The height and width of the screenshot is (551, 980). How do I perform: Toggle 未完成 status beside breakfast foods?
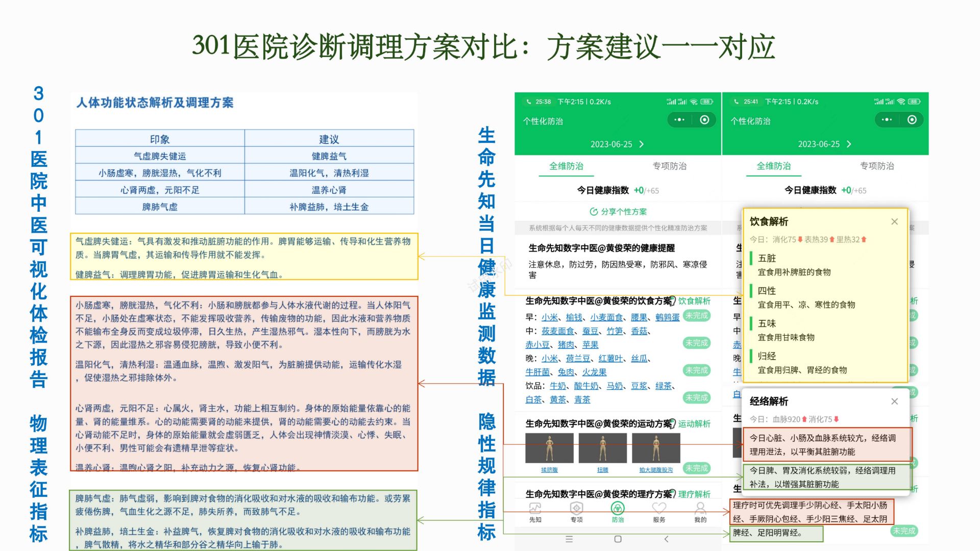697,316
